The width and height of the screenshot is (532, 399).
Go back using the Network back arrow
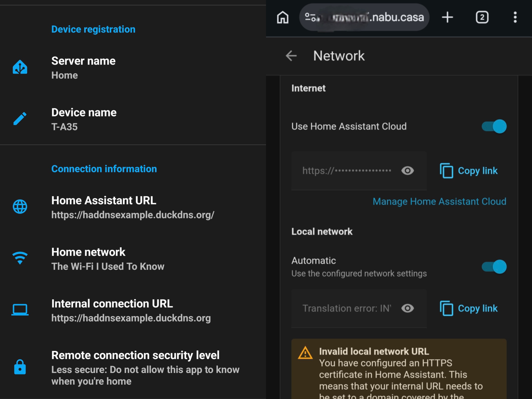[x=291, y=56]
